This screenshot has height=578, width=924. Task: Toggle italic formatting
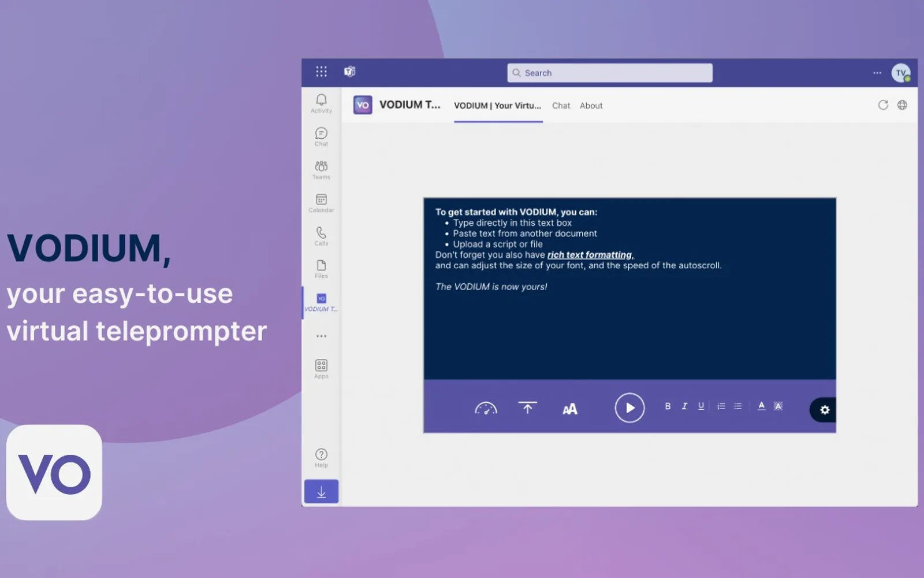[684, 406]
